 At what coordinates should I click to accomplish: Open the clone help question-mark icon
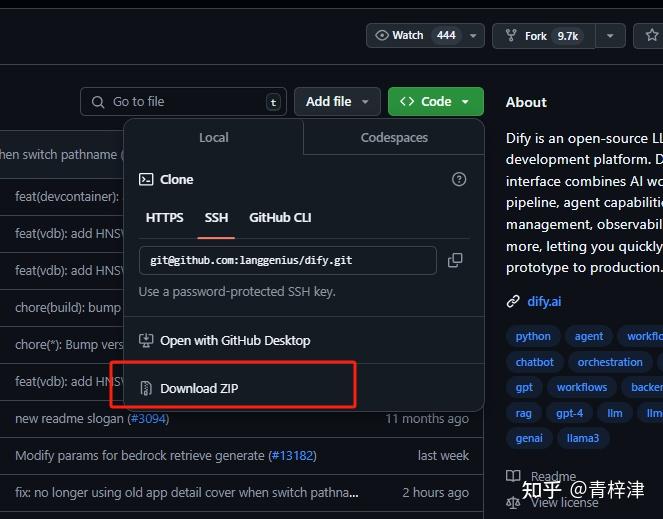coord(459,179)
